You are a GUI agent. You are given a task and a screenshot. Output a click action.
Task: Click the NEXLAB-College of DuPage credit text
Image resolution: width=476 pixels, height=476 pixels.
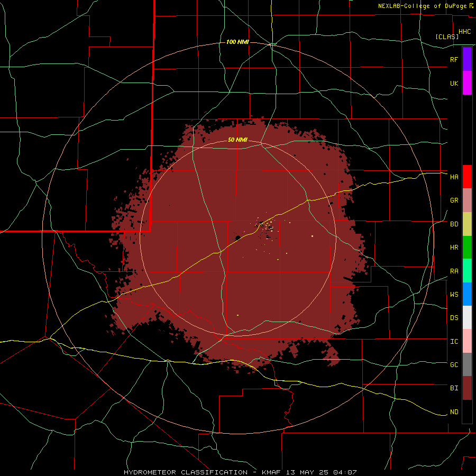click(422, 6)
